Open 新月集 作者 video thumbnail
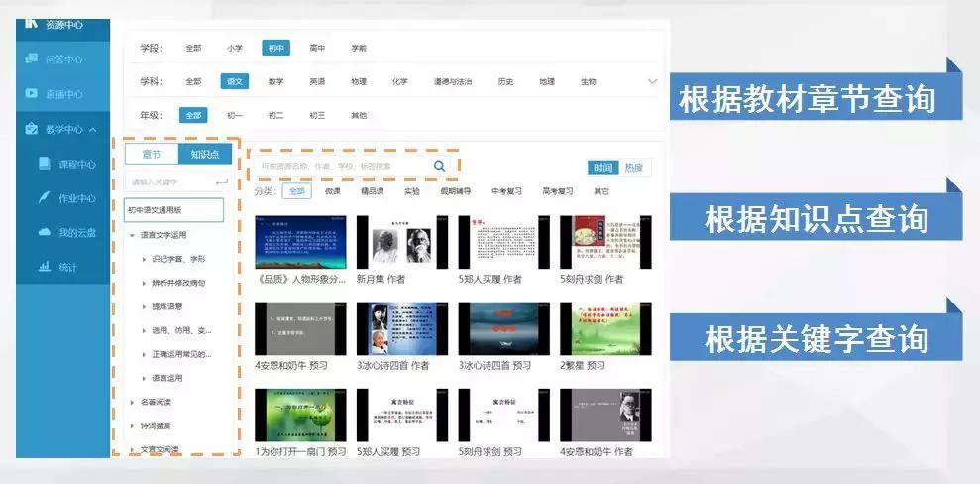 pyautogui.click(x=402, y=242)
